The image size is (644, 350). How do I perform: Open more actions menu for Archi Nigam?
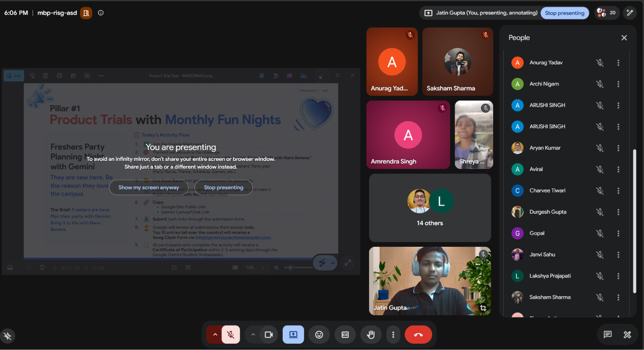618,84
